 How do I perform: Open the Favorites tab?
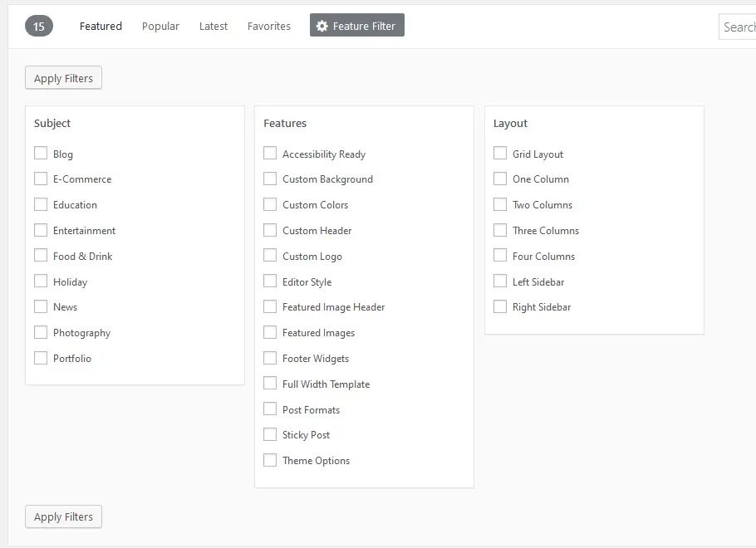(269, 26)
